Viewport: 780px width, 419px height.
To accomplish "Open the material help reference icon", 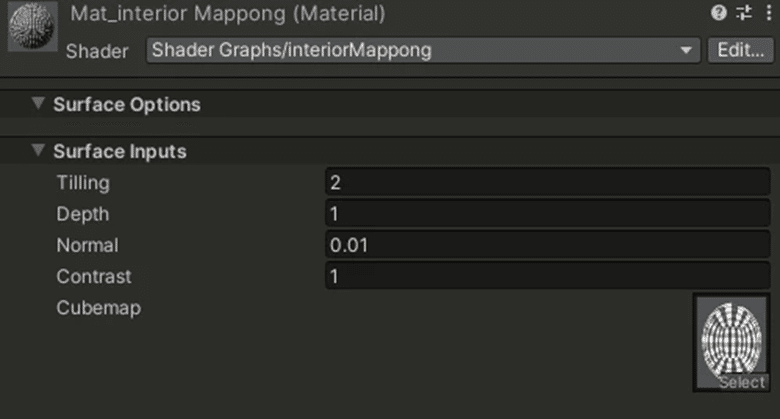I will click(718, 13).
